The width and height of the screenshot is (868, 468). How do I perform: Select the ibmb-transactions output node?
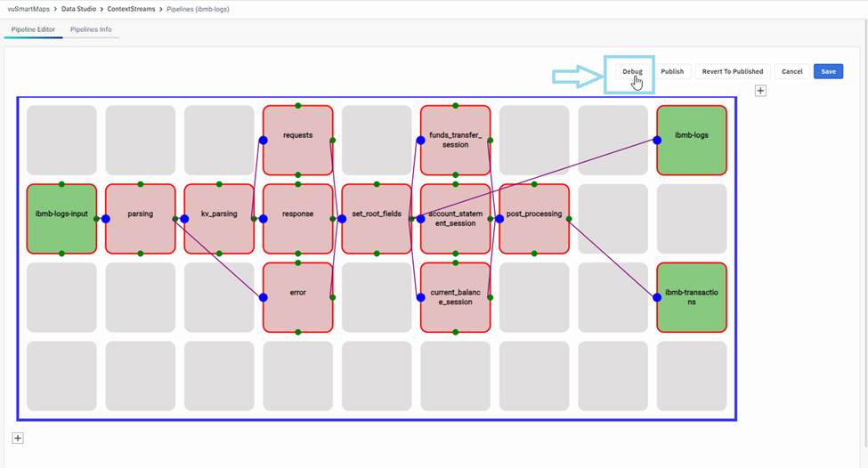point(692,297)
